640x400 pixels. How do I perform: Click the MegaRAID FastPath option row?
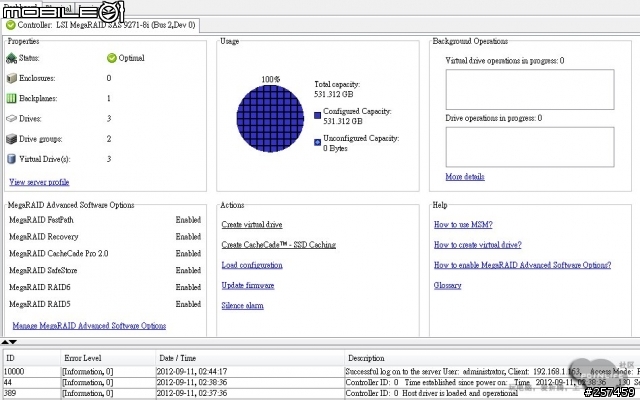pos(105,220)
